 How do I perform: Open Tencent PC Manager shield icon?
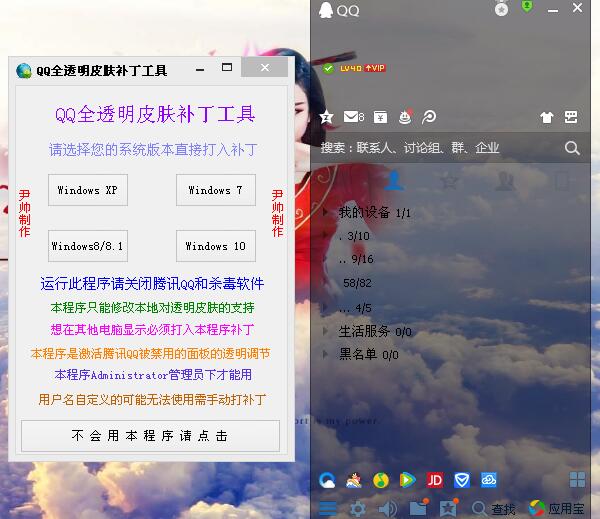(462, 480)
